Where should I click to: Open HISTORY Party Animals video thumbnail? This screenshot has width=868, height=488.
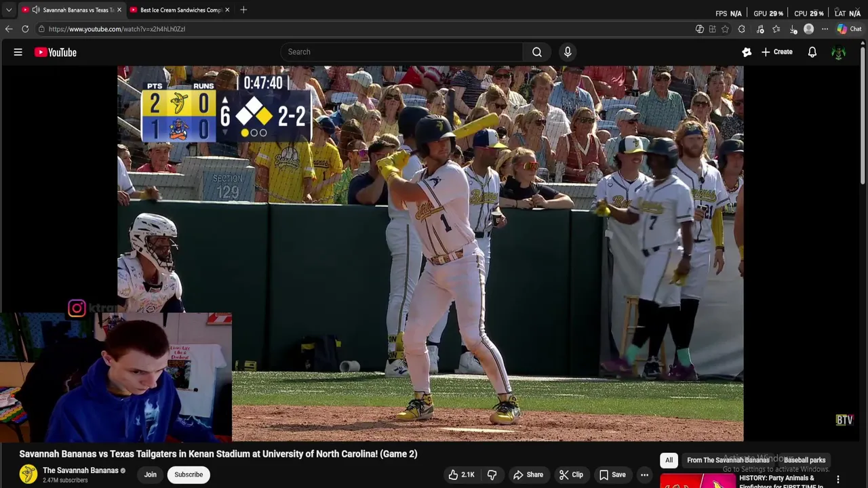click(x=697, y=481)
